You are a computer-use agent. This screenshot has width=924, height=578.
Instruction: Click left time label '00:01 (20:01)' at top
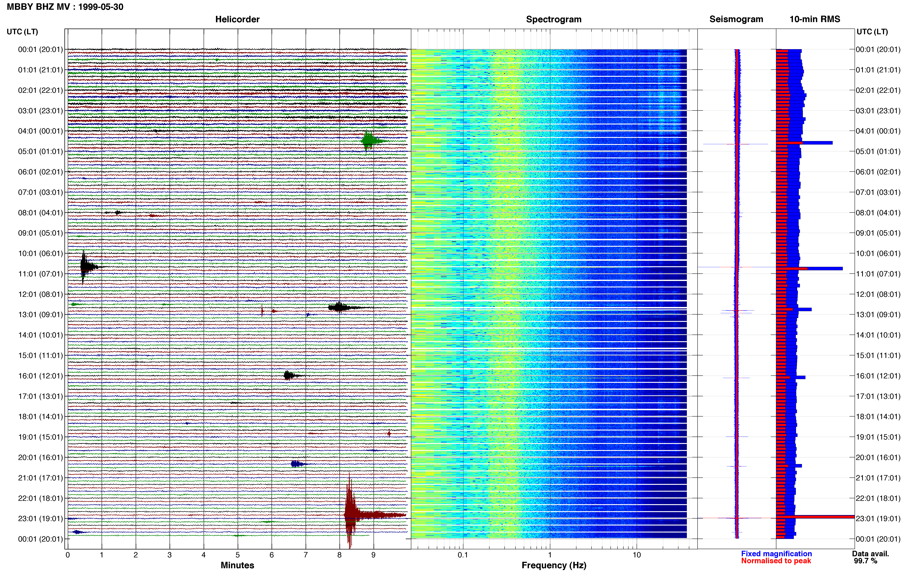41,49
